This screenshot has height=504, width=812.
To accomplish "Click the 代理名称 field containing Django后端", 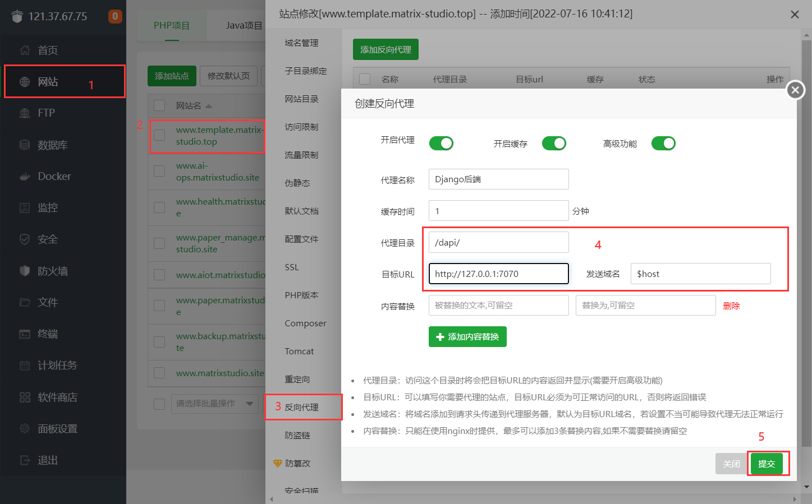I will click(499, 179).
